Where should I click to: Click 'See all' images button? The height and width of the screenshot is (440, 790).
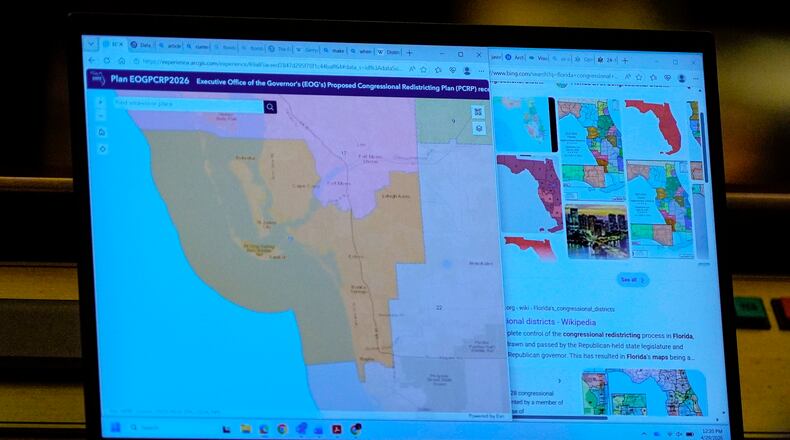tap(632, 280)
